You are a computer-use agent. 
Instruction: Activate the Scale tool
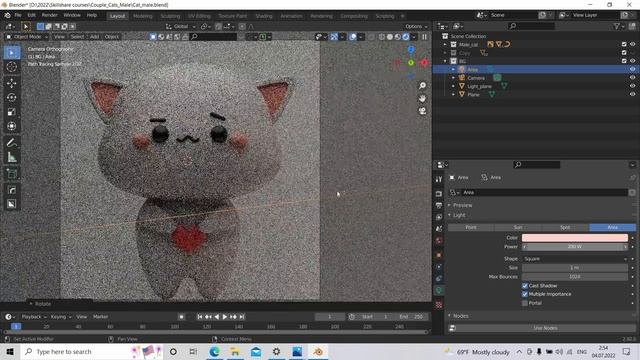click(11, 112)
